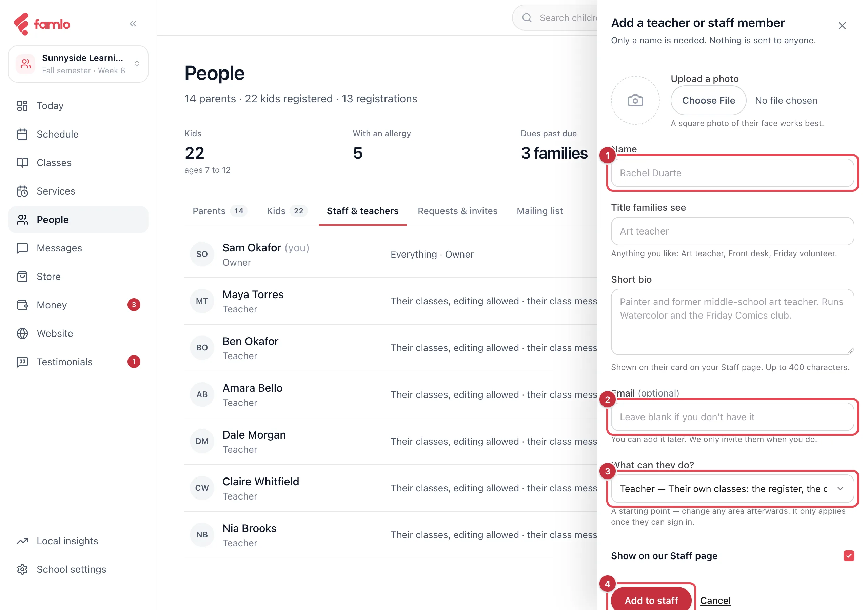Open Messages in the sidebar
Viewport: 868px width, 610px height.
point(78,248)
